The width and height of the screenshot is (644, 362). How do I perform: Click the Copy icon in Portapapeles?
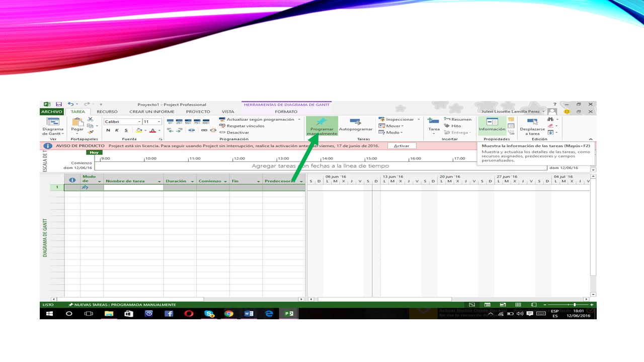(90, 126)
